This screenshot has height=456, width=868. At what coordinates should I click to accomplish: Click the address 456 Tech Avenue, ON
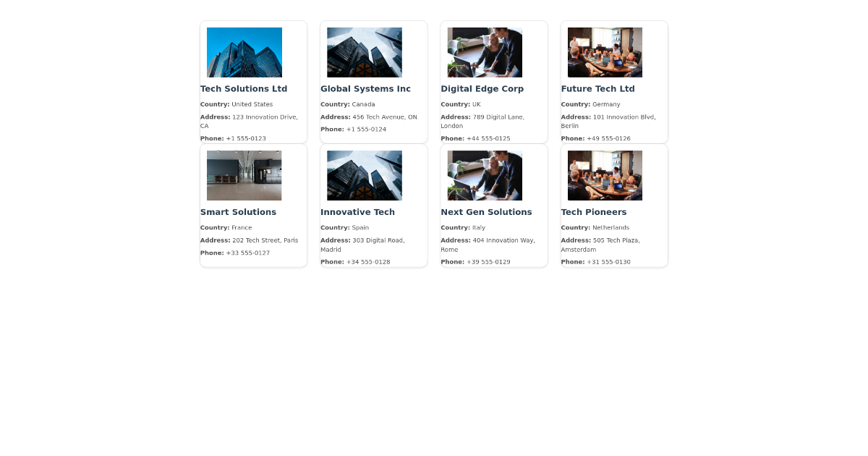[x=386, y=117]
